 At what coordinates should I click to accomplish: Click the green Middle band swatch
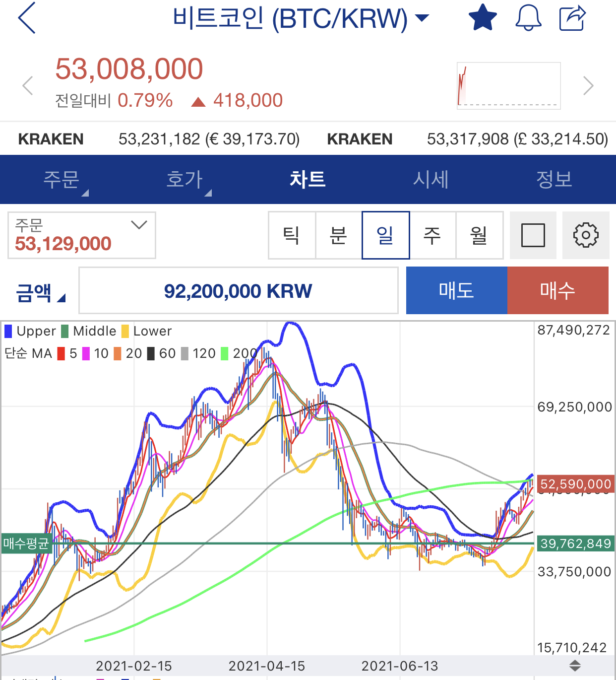click(x=65, y=331)
